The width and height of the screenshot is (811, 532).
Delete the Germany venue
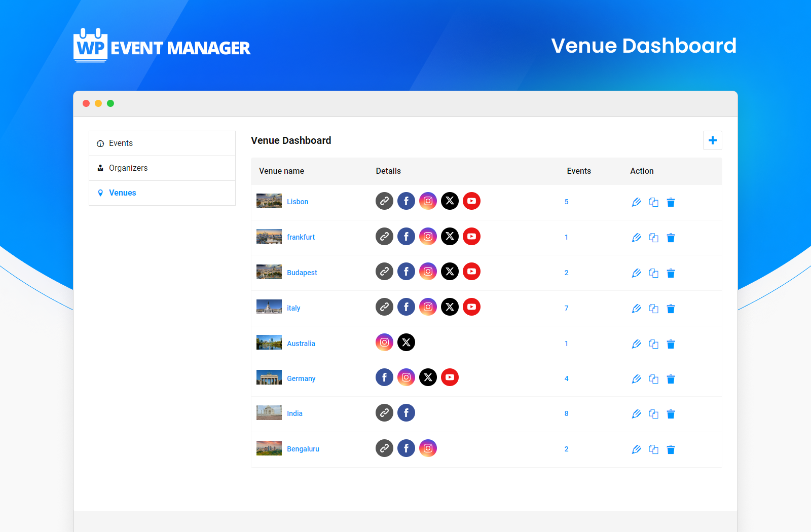tap(671, 379)
